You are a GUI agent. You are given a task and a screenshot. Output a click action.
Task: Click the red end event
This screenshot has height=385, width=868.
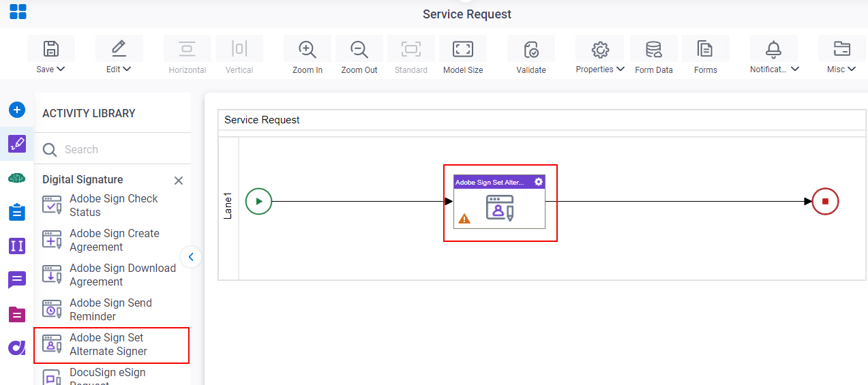[825, 201]
